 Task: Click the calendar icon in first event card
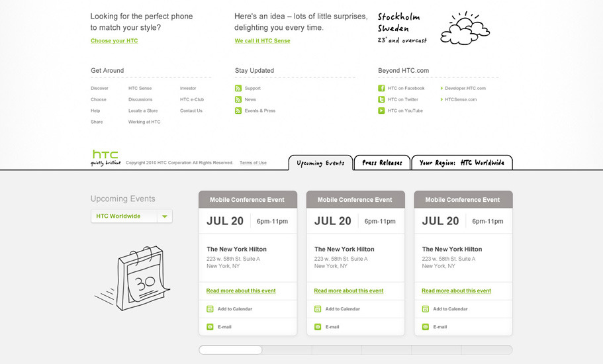pyautogui.click(x=210, y=308)
